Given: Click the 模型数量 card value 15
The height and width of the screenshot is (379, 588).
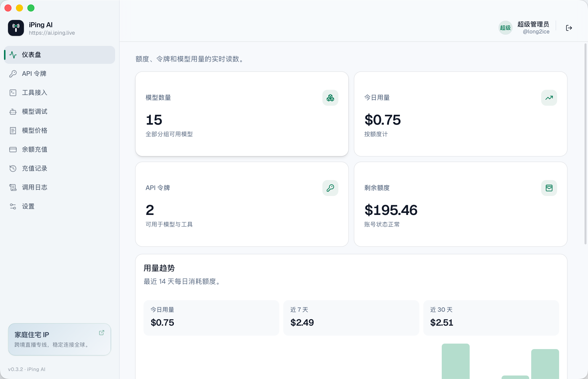Looking at the screenshot, I should [x=154, y=120].
